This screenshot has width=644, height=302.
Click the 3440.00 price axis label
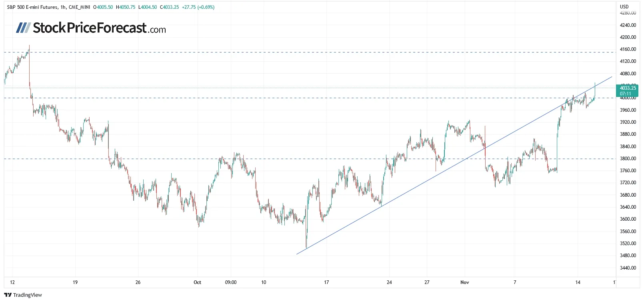(x=628, y=268)
